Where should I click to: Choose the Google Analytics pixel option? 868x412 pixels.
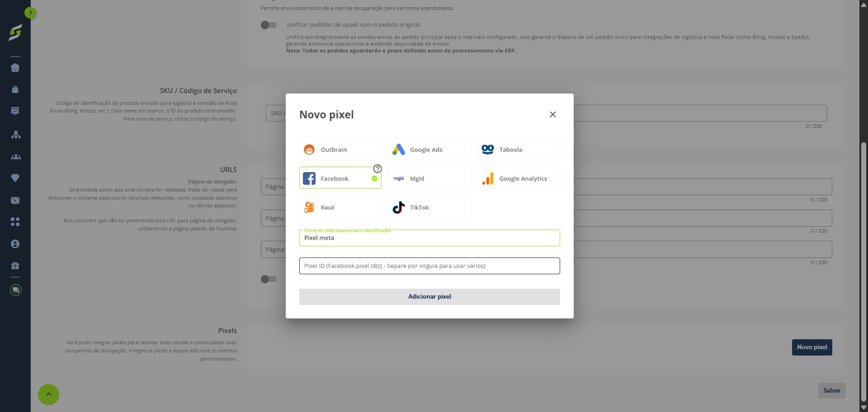pyautogui.click(x=519, y=178)
